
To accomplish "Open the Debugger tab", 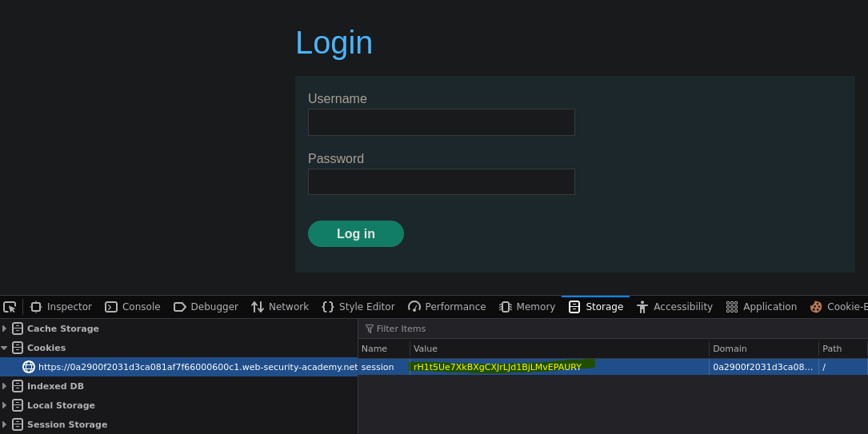I will [x=206, y=307].
